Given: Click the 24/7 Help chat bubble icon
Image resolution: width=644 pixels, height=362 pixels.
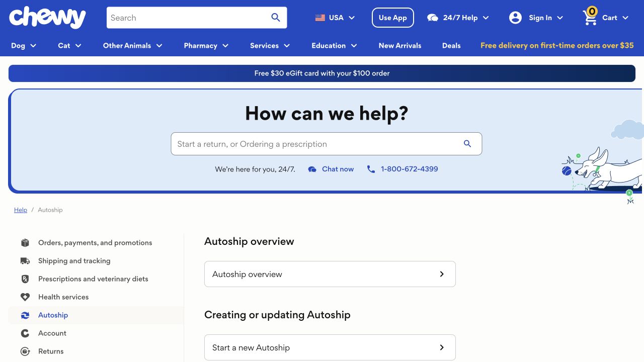Looking at the screenshot, I should tap(433, 18).
